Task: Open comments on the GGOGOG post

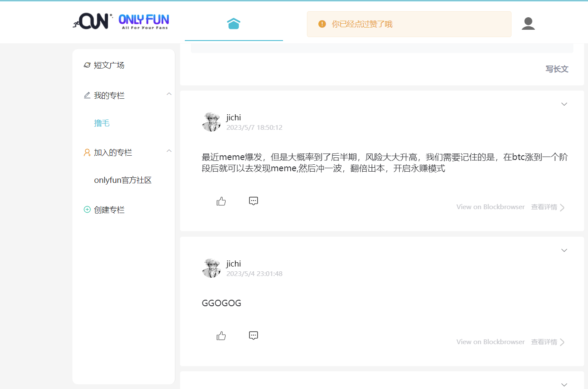Action: (x=253, y=335)
